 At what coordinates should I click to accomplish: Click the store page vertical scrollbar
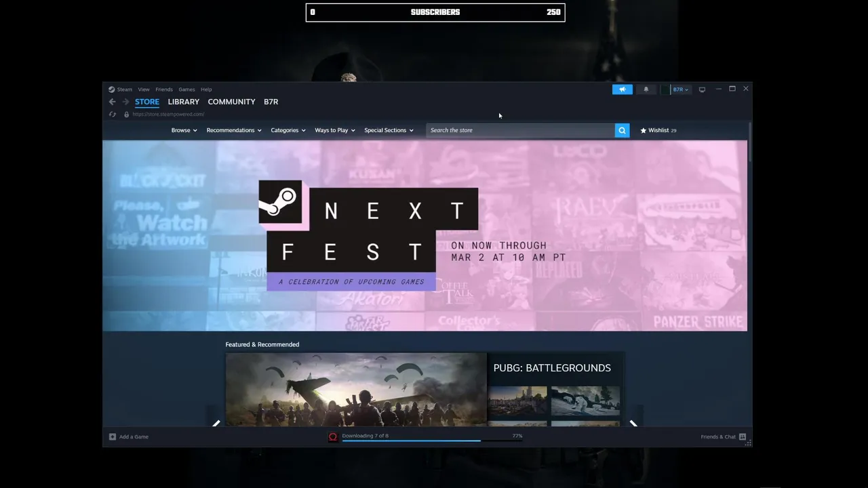(750, 142)
